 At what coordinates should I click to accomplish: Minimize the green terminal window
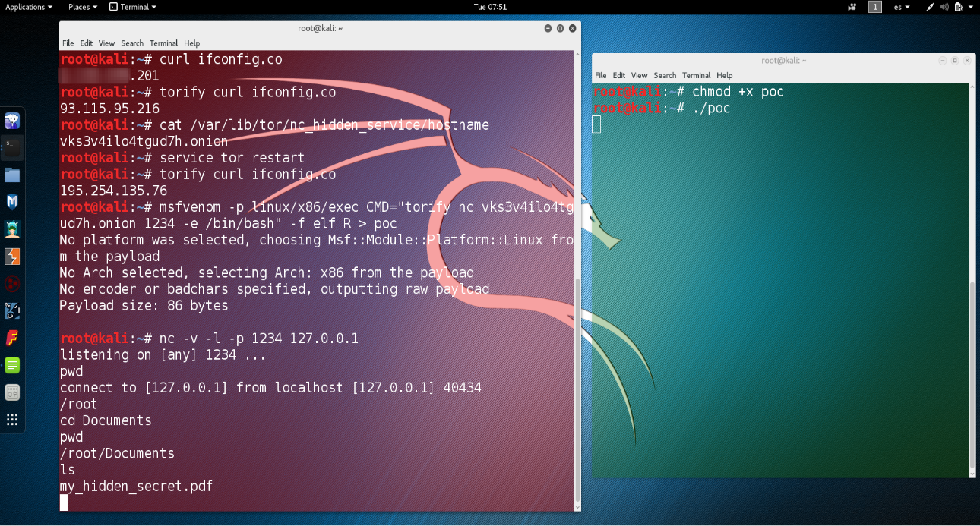point(943,60)
